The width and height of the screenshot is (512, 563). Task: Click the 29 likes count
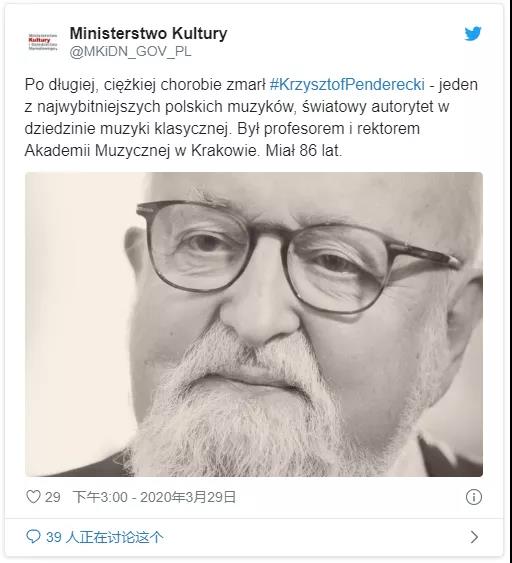tap(52, 497)
